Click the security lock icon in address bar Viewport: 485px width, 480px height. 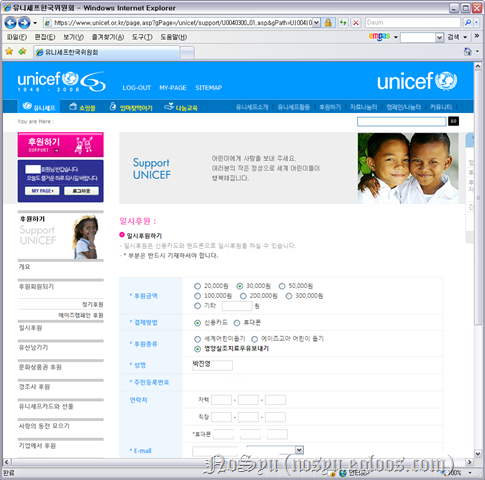[x=328, y=23]
